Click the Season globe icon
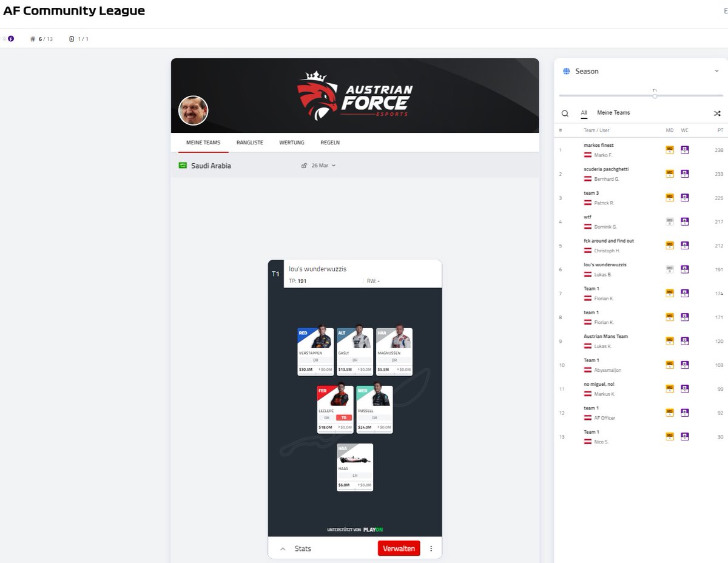 pos(567,71)
